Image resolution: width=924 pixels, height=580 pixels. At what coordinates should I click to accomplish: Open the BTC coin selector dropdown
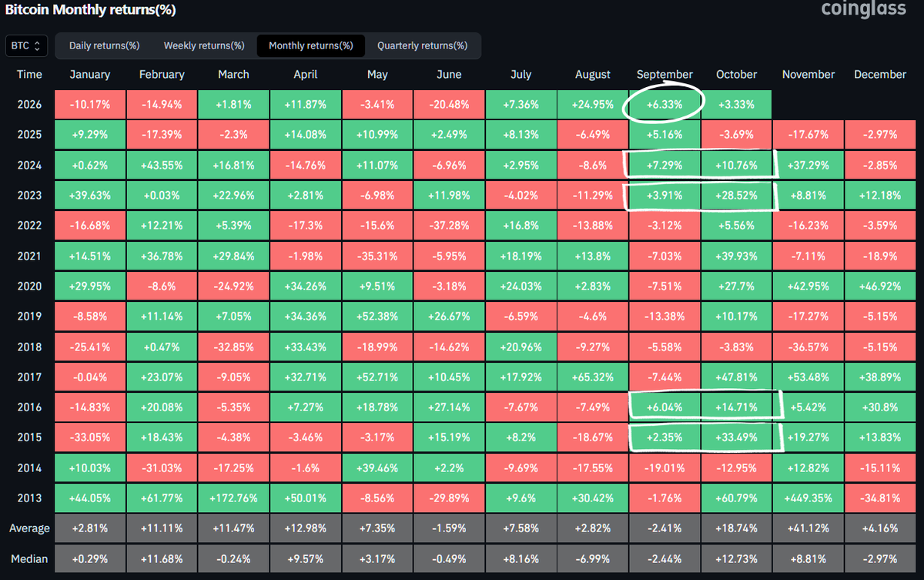27,45
